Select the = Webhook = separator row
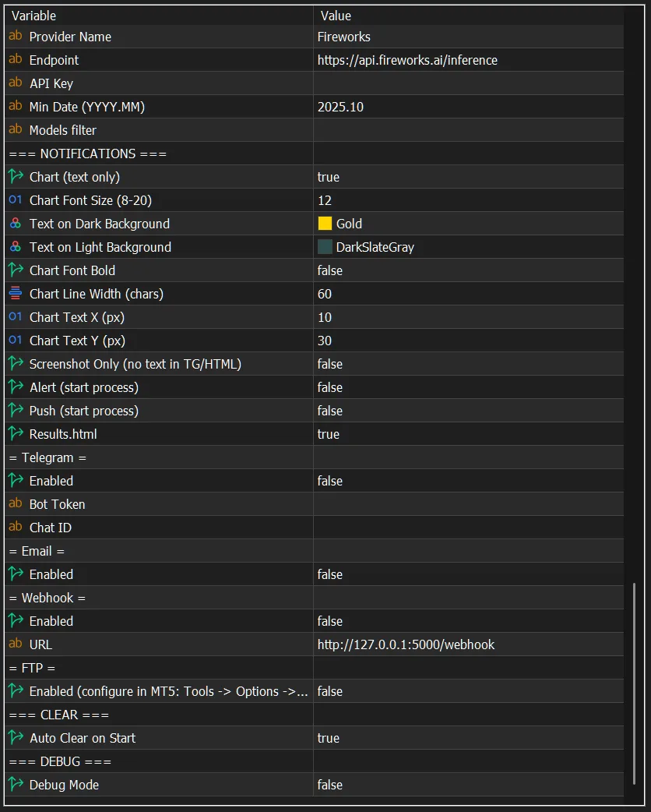The image size is (651, 812). pos(314,598)
